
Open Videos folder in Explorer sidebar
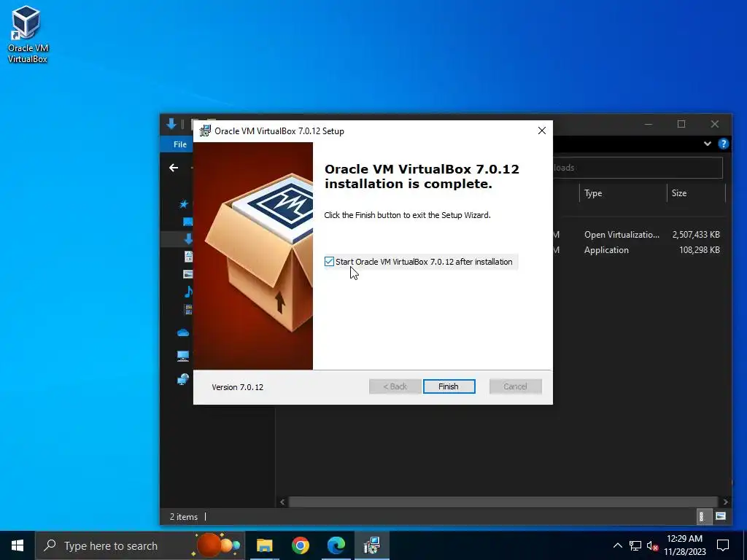coord(188,309)
